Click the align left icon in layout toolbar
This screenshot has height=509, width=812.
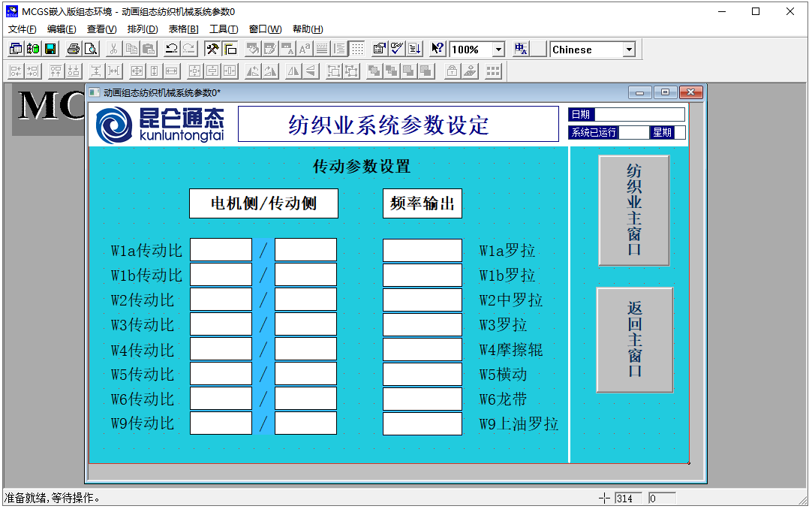[16, 71]
